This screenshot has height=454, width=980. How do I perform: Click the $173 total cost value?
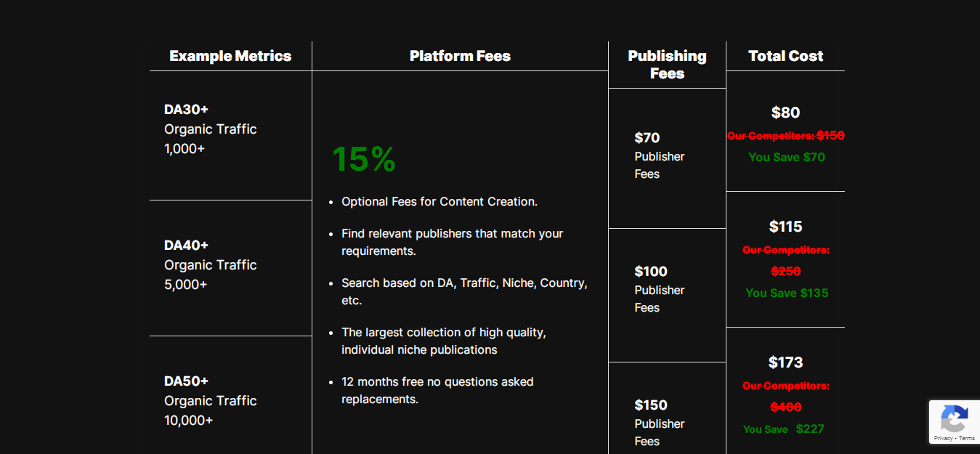(785, 362)
